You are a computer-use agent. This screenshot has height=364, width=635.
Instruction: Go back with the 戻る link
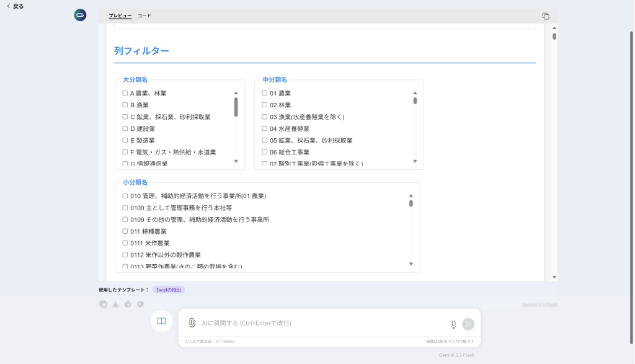(15, 6)
